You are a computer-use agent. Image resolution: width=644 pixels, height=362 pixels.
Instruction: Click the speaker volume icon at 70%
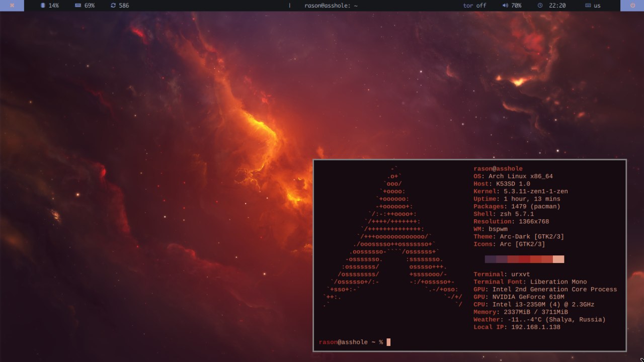click(505, 6)
